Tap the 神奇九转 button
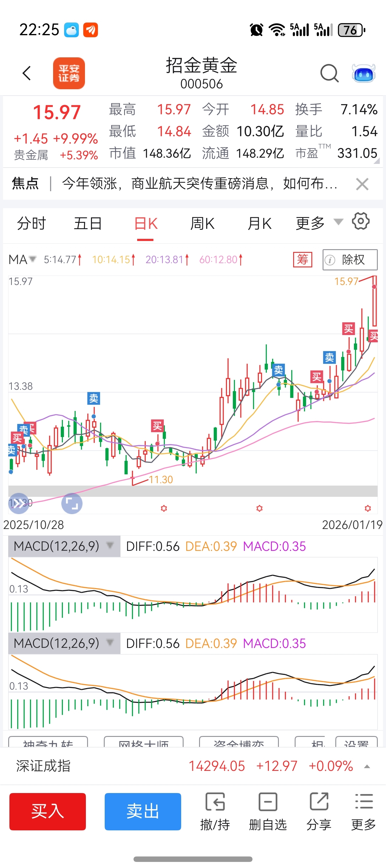The width and height of the screenshot is (386, 868). pyautogui.click(x=48, y=742)
